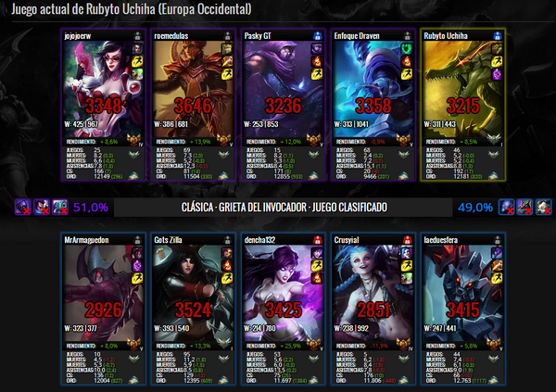Click first banned champion icon beside 51,0%

tap(23, 207)
